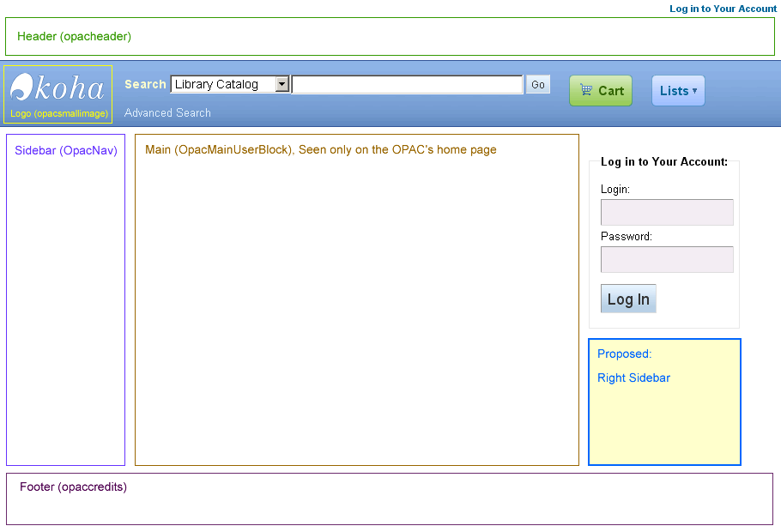Follow the Advanced Search link
This screenshot has width=781, height=532.
point(167,112)
